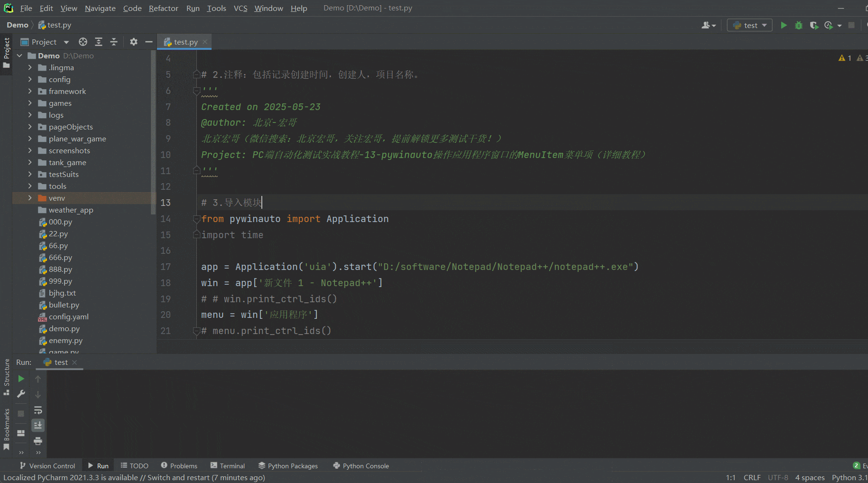Fold the docstring at line 6
The height and width of the screenshot is (483, 868).
pos(196,91)
